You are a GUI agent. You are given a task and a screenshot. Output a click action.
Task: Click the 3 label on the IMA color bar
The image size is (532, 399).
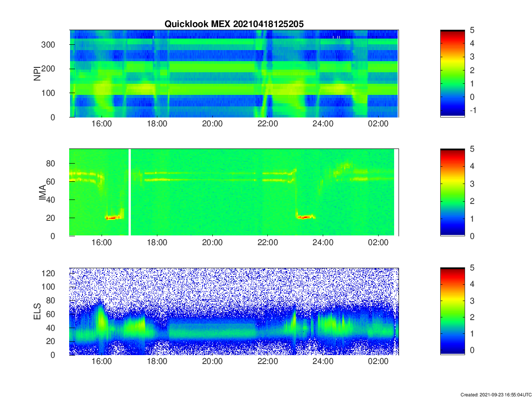tap(472, 184)
